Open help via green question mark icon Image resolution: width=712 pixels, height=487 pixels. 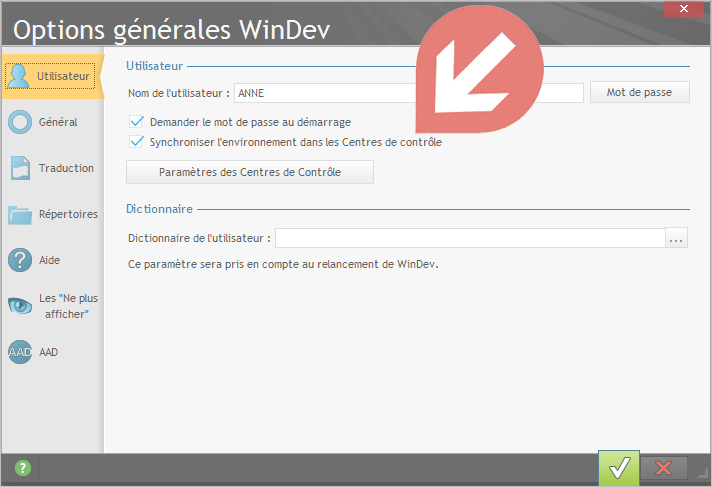(23, 467)
